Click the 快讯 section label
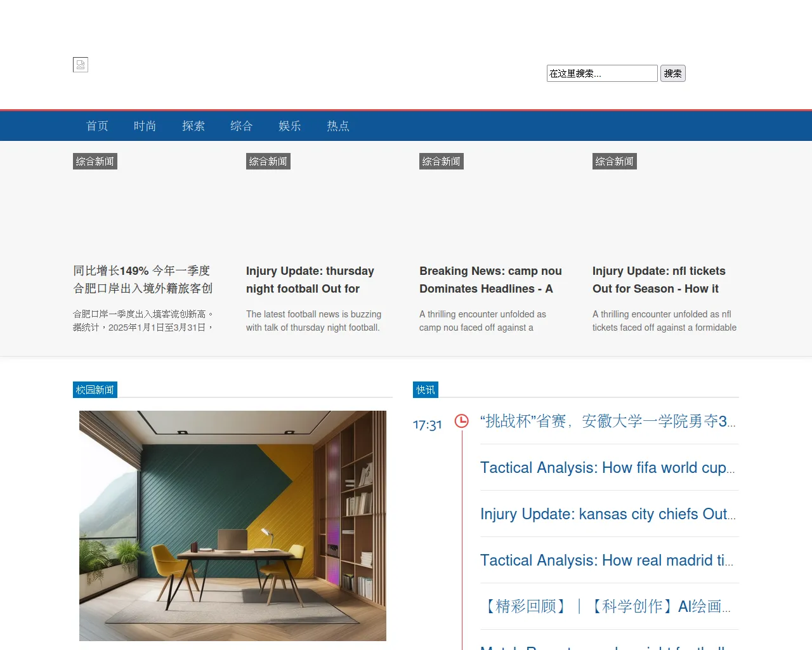This screenshot has height=650, width=812. point(425,390)
